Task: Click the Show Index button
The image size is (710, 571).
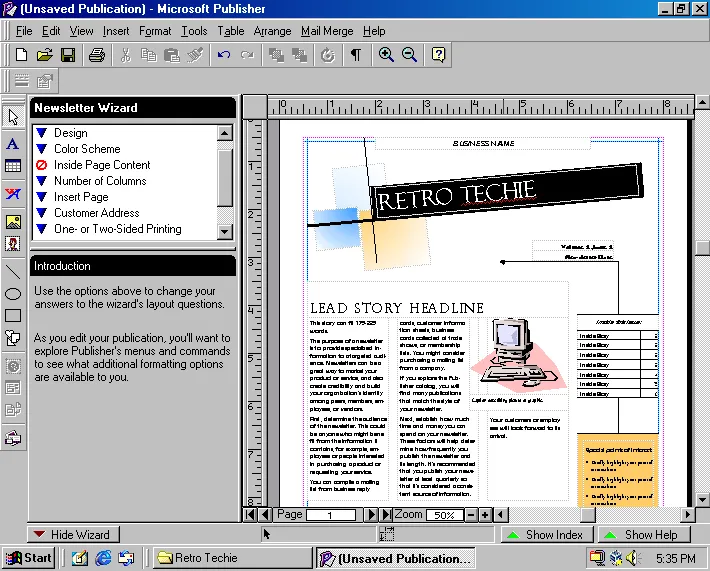Action: (x=547, y=535)
